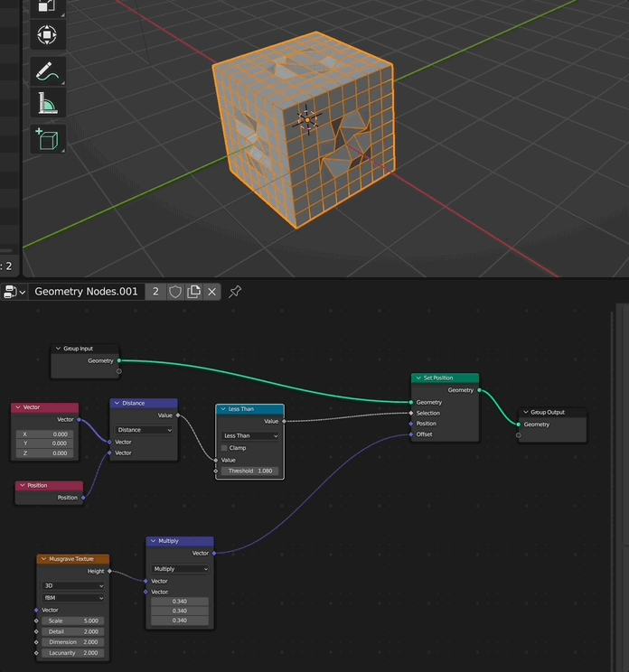Toggle the pin node tree icon
Viewport: 629px width, 672px height.
235,292
